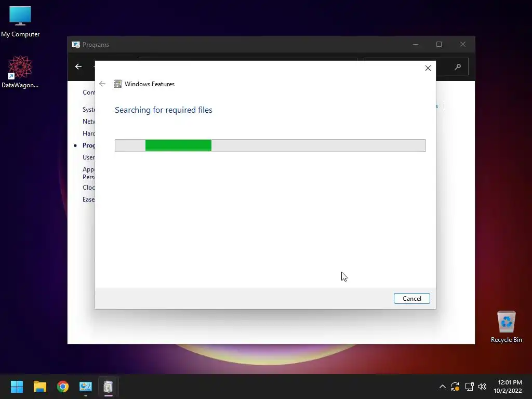
Task: Launch Google Chrome from the taskbar
Action: pyautogui.click(x=63, y=387)
